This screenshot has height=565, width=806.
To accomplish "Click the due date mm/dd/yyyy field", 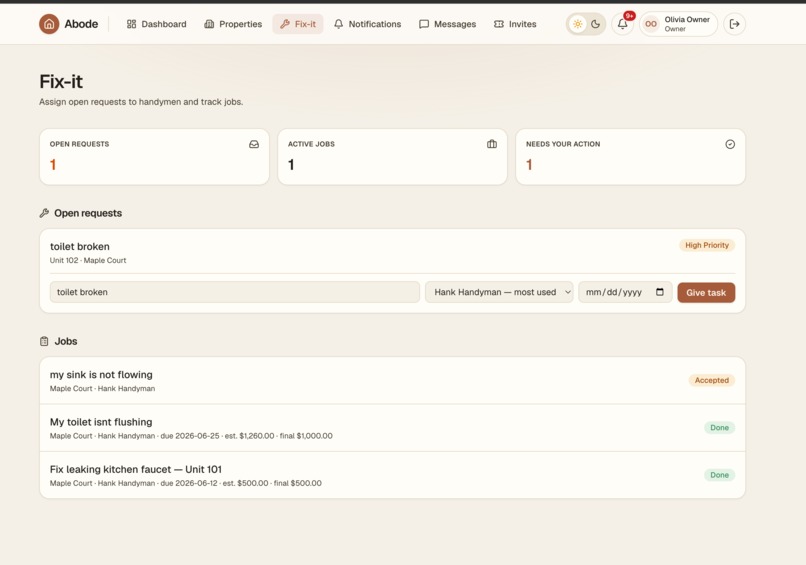I will tap(625, 292).
